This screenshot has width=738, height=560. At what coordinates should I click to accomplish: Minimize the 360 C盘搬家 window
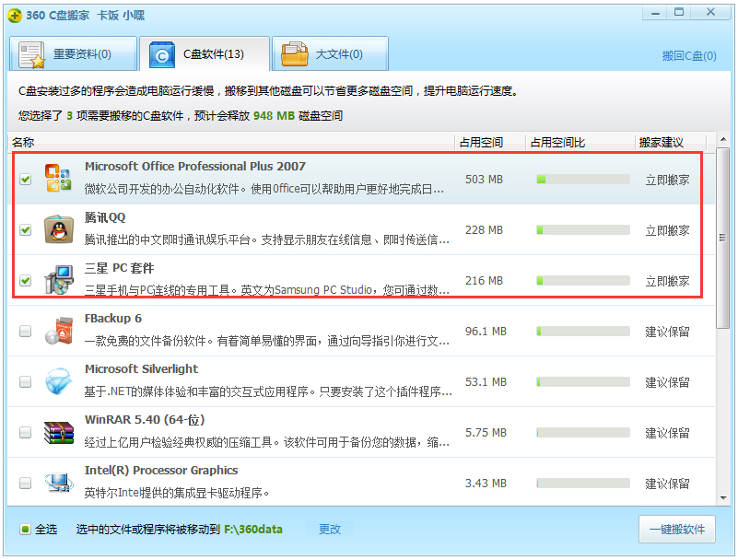(x=655, y=13)
